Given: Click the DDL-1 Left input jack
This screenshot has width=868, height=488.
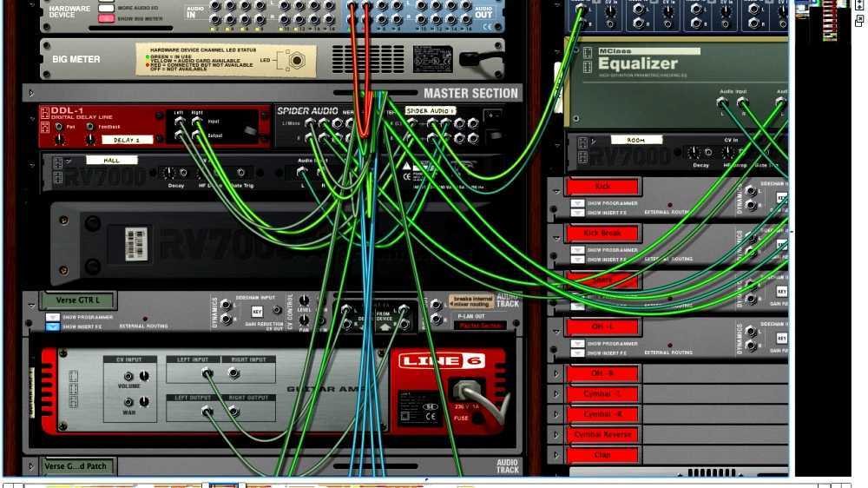Looking at the screenshot, I should tap(179, 121).
